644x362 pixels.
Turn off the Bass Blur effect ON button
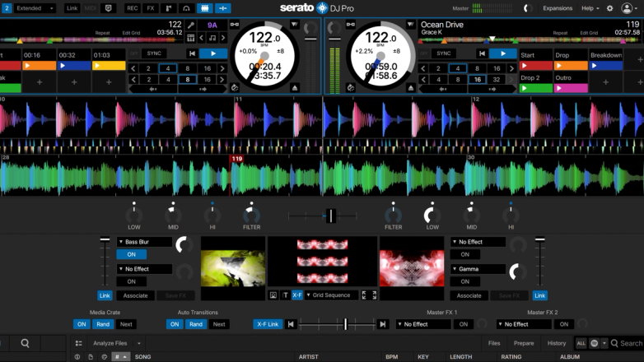pos(132,254)
